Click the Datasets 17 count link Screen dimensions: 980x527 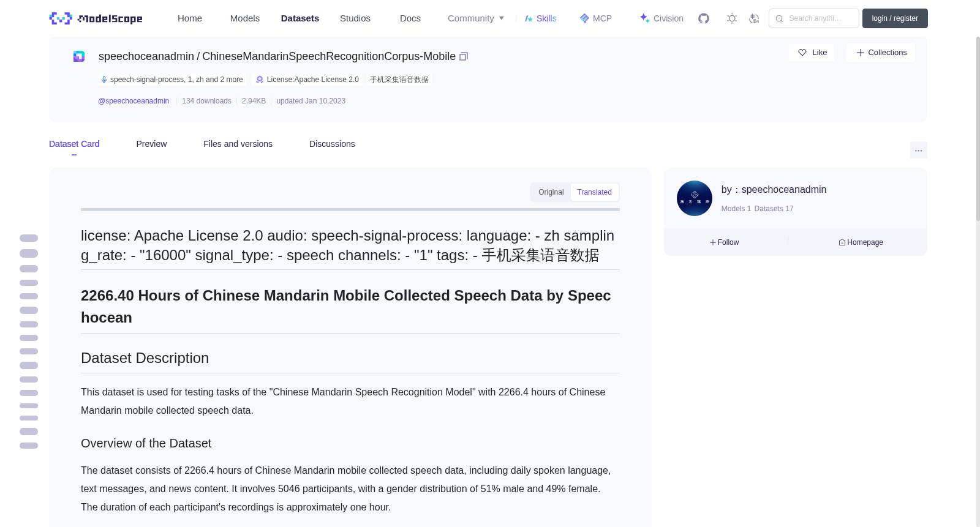tap(774, 209)
